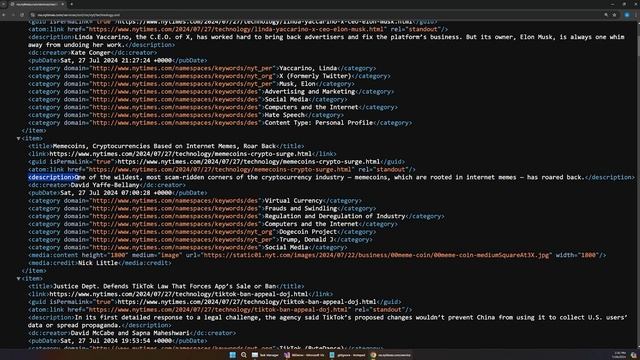Image resolution: width=640 pixels, height=360 pixels.
Task: Click the memecoins atom:link href URL
Action: (x=220, y=169)
